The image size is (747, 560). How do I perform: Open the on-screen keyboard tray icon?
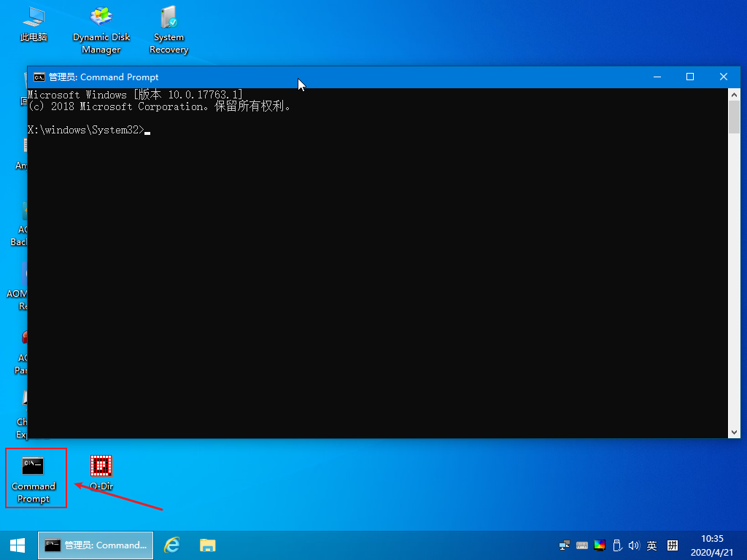point(581,545)
